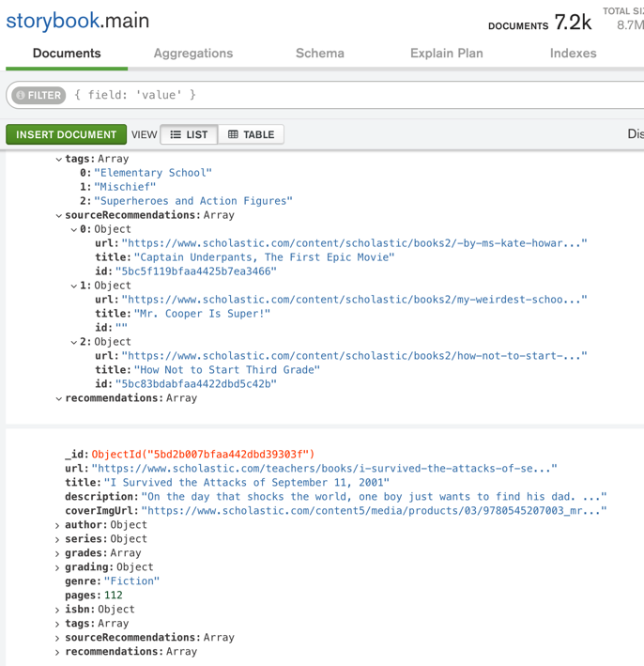Expand the grades array field
Image resolution: width=644 pixels, height=666 pixels.
[x=57, y=554]
